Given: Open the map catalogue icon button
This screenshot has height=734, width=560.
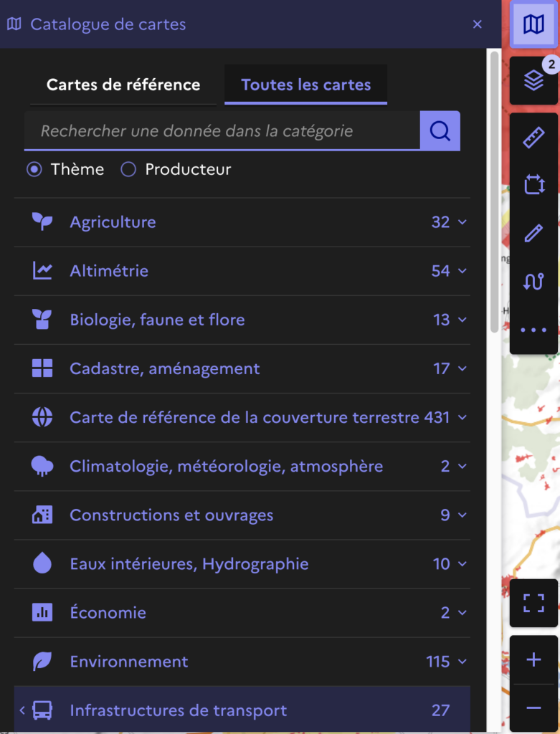Looking at the screenshot, I should [x=533, y=24].
